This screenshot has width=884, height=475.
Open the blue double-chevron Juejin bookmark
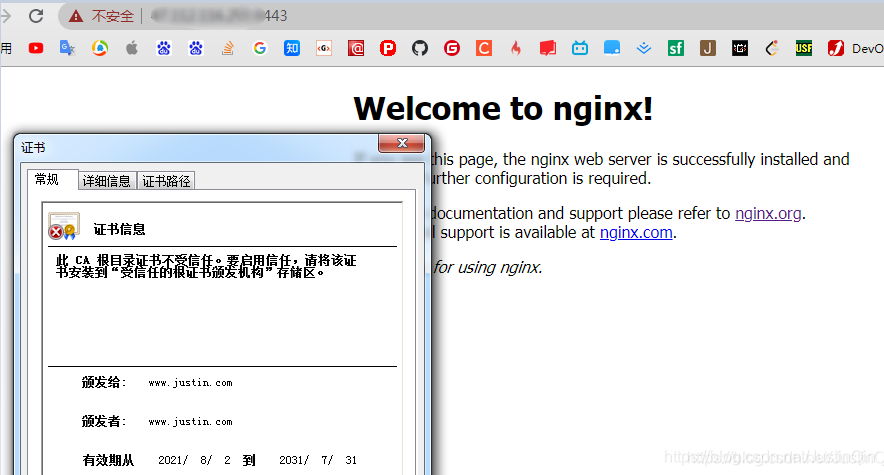pos(644,48)
